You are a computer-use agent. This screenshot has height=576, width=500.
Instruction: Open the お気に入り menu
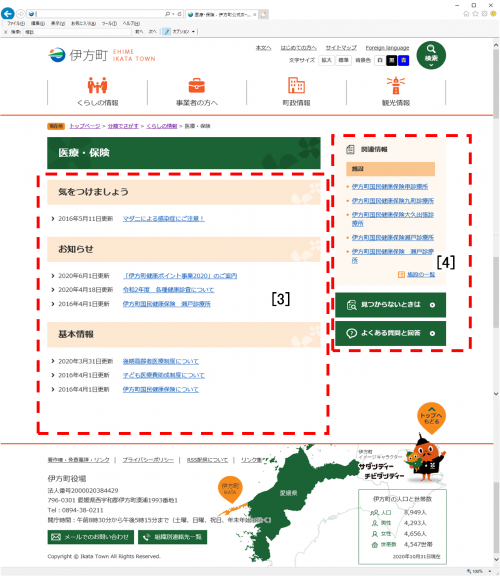[83, 23]
